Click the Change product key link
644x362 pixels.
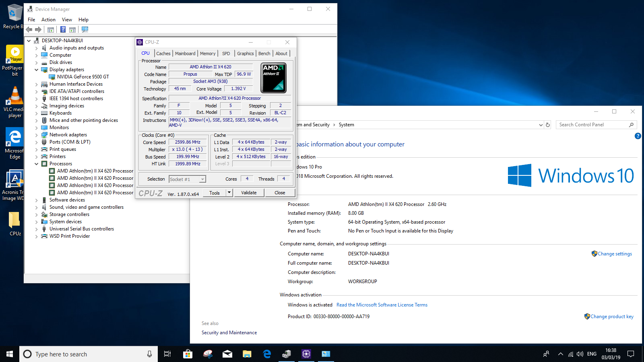pyautogui.click(x=611, y=317)
